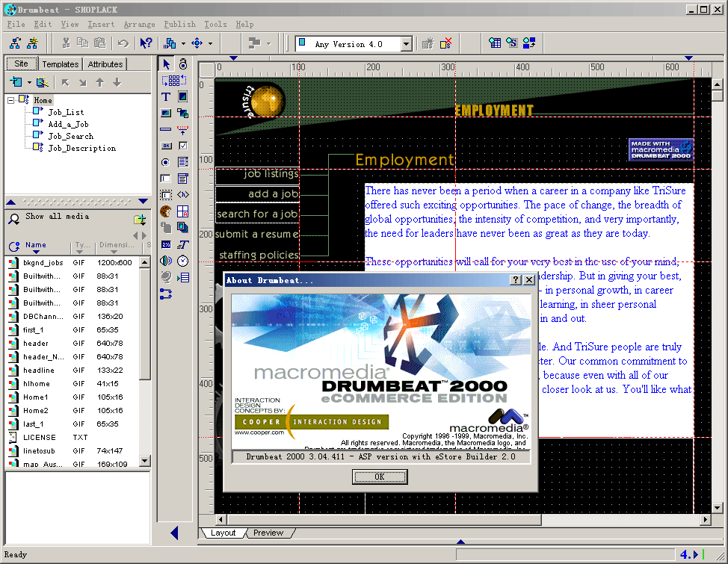The height and width of the screenshot is (564, 728).
Task: Open the Arrange menu
Action: click(x=139, y=25)
